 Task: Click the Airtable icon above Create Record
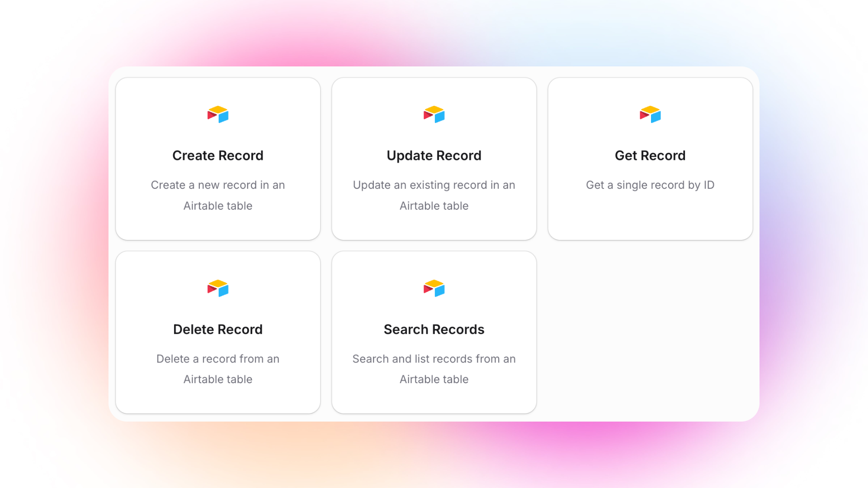(x=218, y=114)
